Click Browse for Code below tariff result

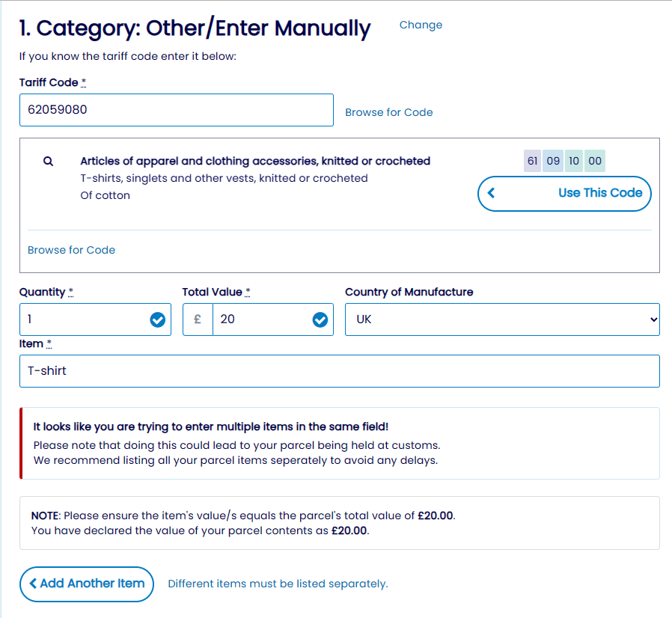[71, 250]
